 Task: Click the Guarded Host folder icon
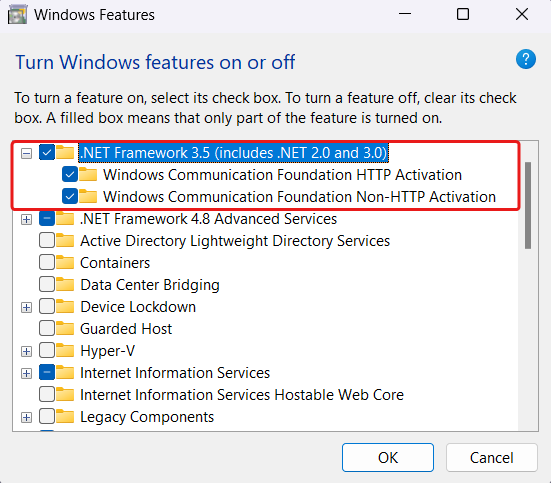65,329
